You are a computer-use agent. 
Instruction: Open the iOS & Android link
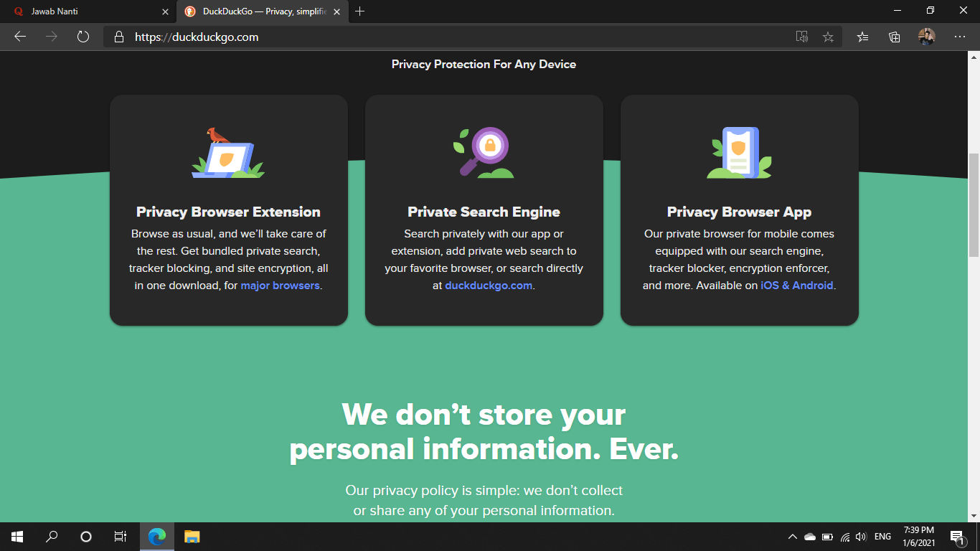point(797,286)
